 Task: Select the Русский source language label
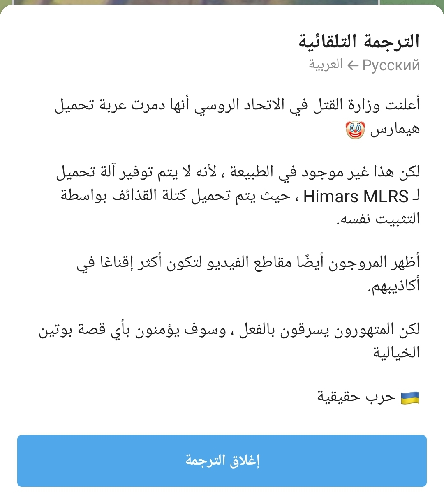[391, 65]
